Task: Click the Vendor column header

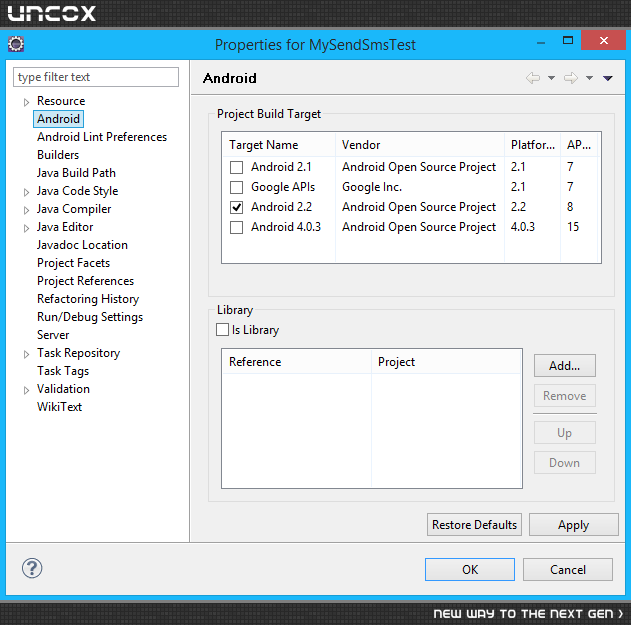Action: coord(420,145)
